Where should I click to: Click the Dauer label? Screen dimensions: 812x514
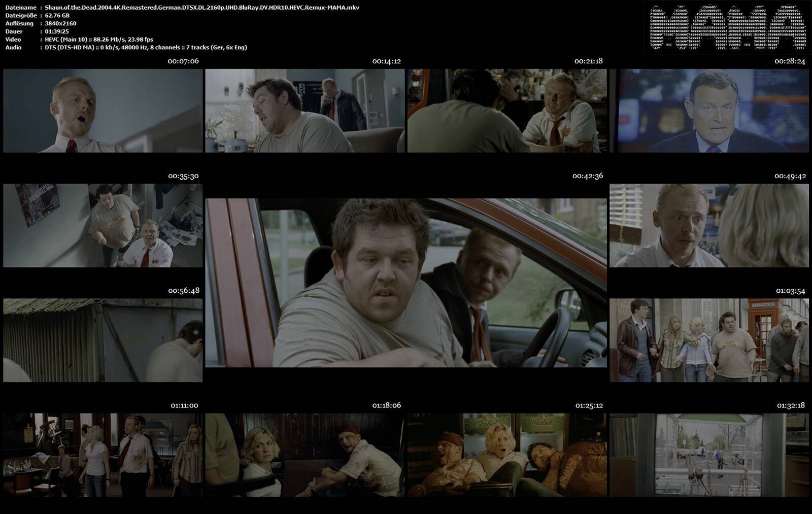pos(14,31)
